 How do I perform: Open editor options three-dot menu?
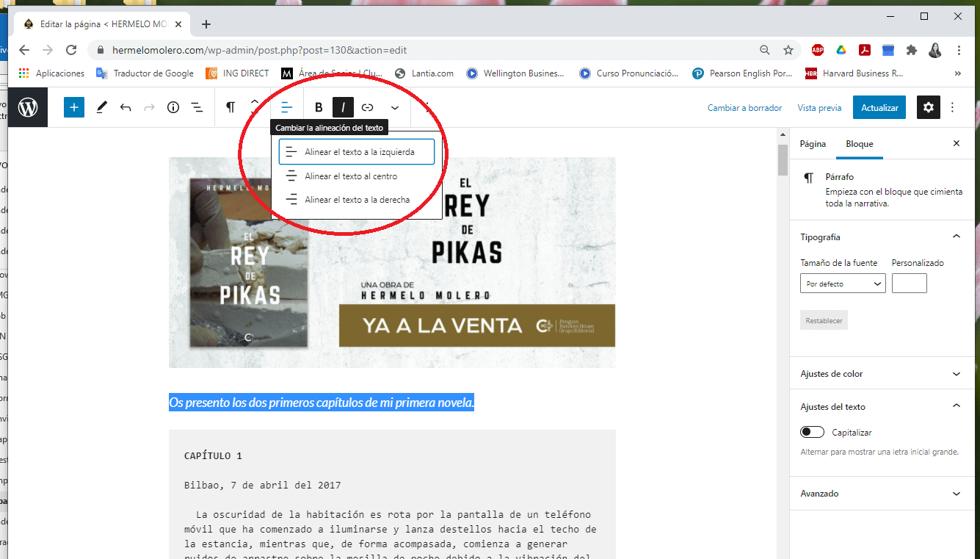coord(952,107)
